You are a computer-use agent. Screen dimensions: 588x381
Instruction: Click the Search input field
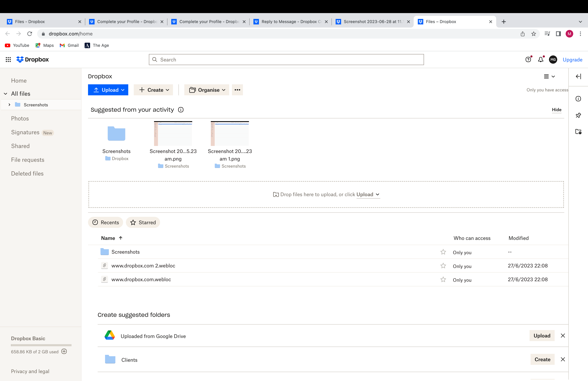(x=286, y=60)
